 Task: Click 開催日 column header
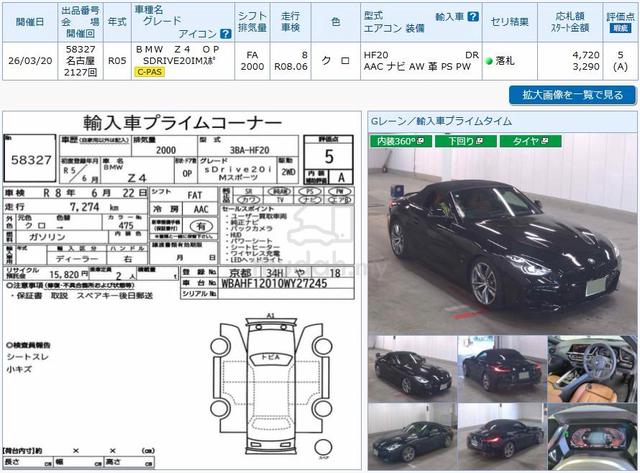pos(30,22)
